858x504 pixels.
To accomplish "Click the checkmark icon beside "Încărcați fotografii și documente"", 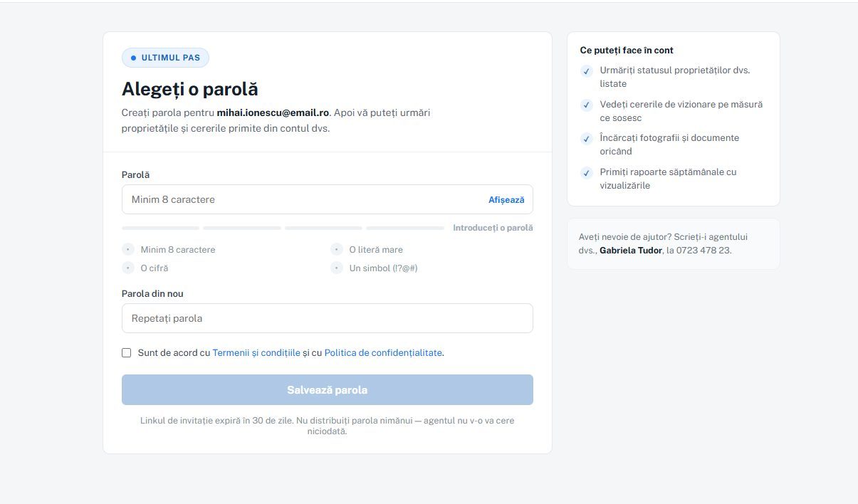I will click(586, 138).
